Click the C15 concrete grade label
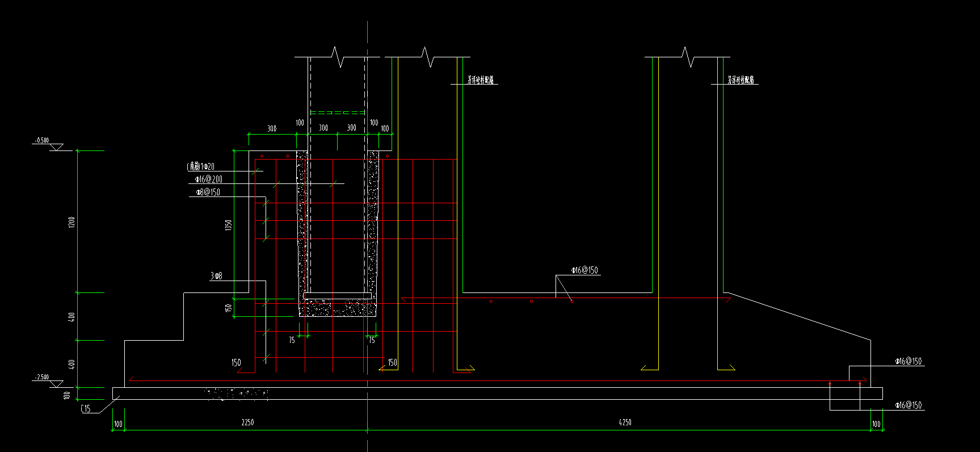The width and height of the screenshot is (980, 452). coord(86,409)
